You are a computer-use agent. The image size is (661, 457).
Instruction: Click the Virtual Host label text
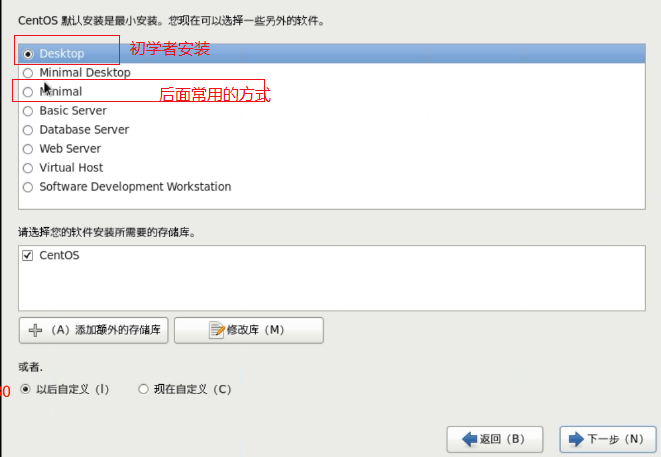(x=71, y=168)
